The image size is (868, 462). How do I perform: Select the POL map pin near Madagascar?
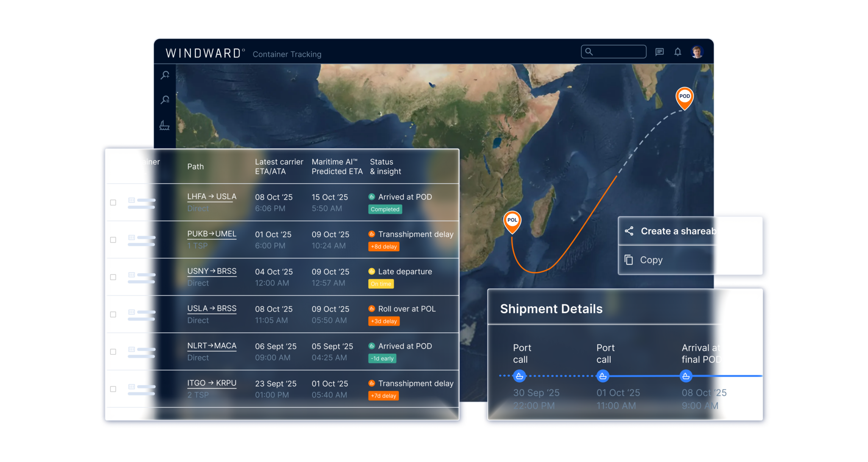pos(512,220)
